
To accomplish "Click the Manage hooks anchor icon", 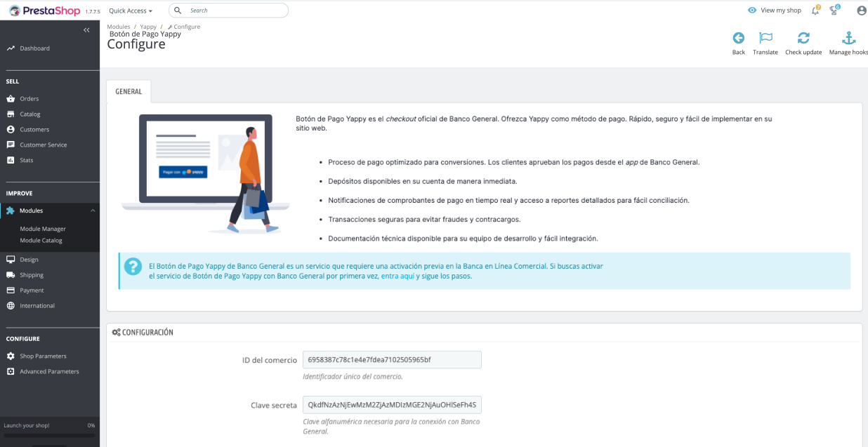I will tap(848, 38).
